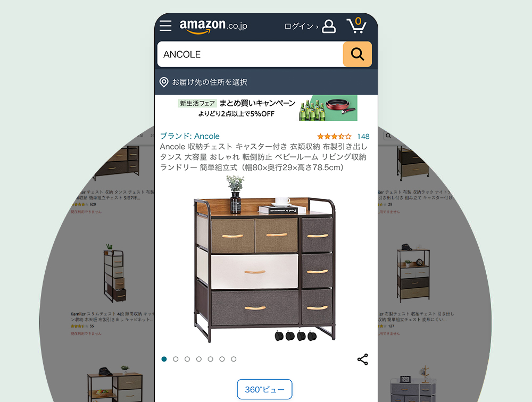Open the ブランド: Ancole brand link
The image size is (532, 402).
(190, 136)
